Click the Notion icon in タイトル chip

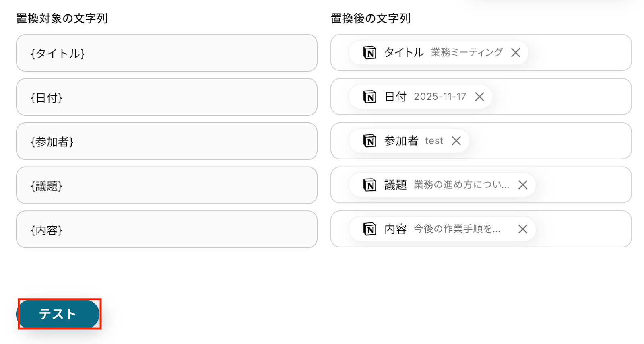tap(369, 53)
